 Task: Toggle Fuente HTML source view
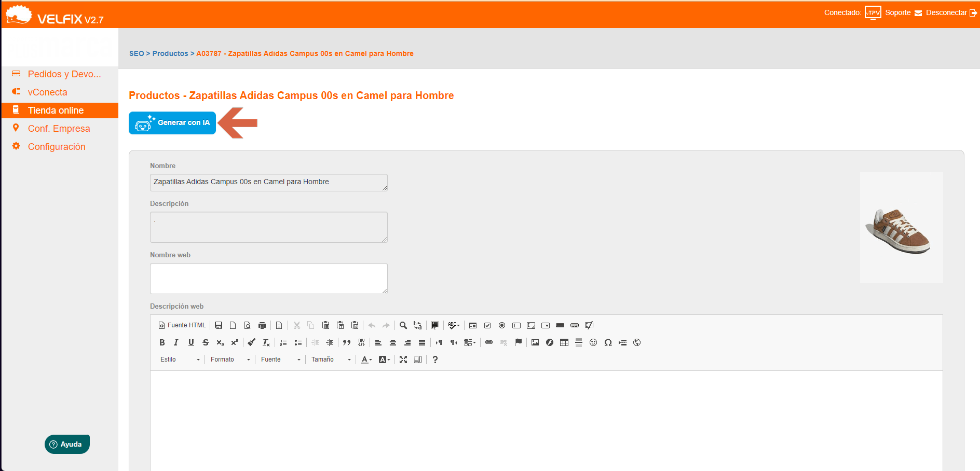182,325
